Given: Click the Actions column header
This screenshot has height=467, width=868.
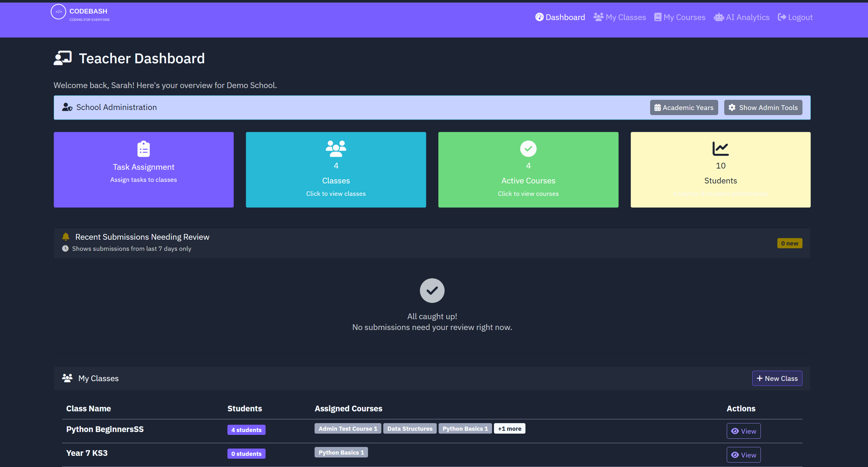Looking at the screenshot, I should pos(741,409).
